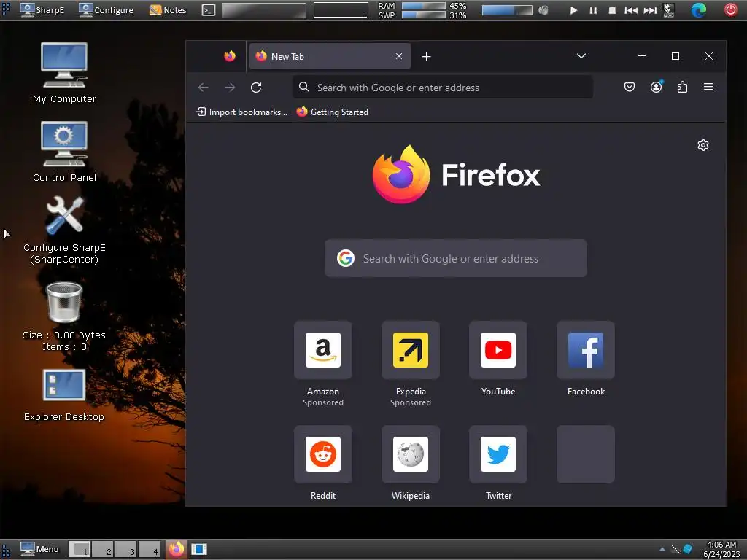The image size is (747, 560).
Task: Open Firefox account icon
Action: 656,87
